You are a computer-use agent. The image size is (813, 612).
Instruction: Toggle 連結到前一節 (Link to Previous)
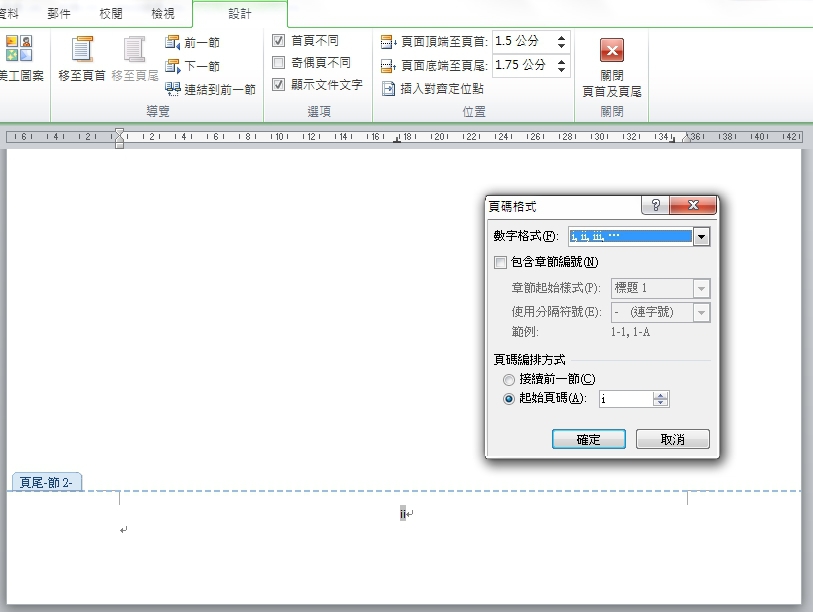[x=211, y=89]
